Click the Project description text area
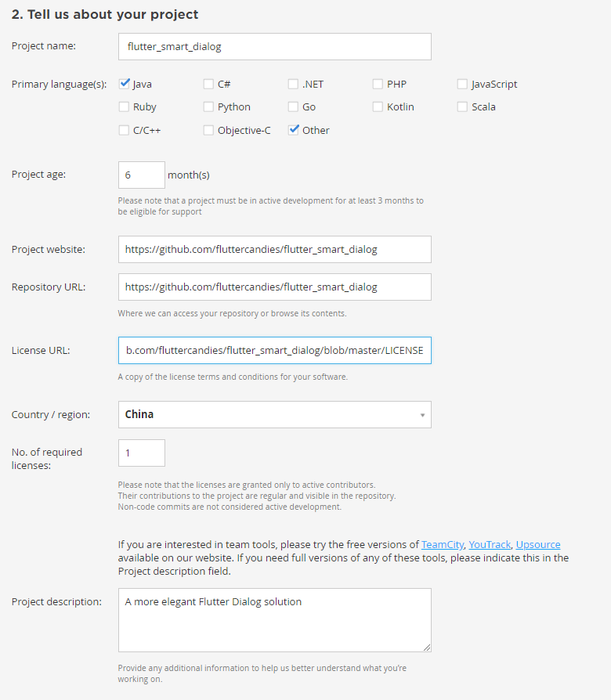Image resolution: width=611 pixels, height=700 pixels. tap(275, 620)
